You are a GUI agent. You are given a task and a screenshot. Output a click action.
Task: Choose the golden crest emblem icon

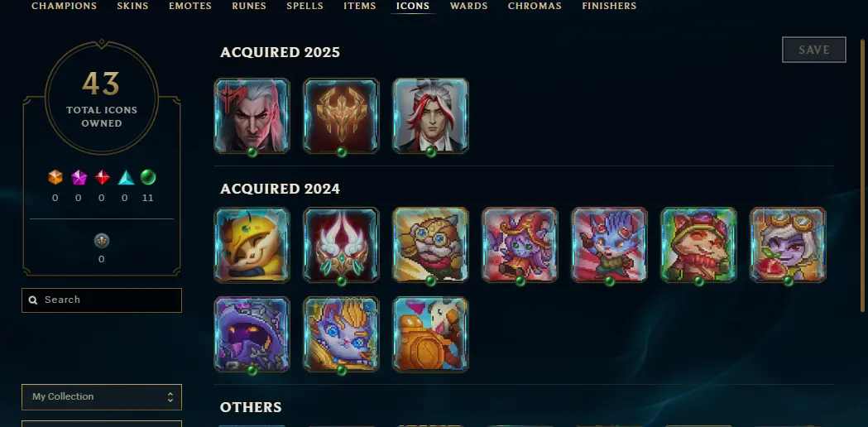click(342, 116)
